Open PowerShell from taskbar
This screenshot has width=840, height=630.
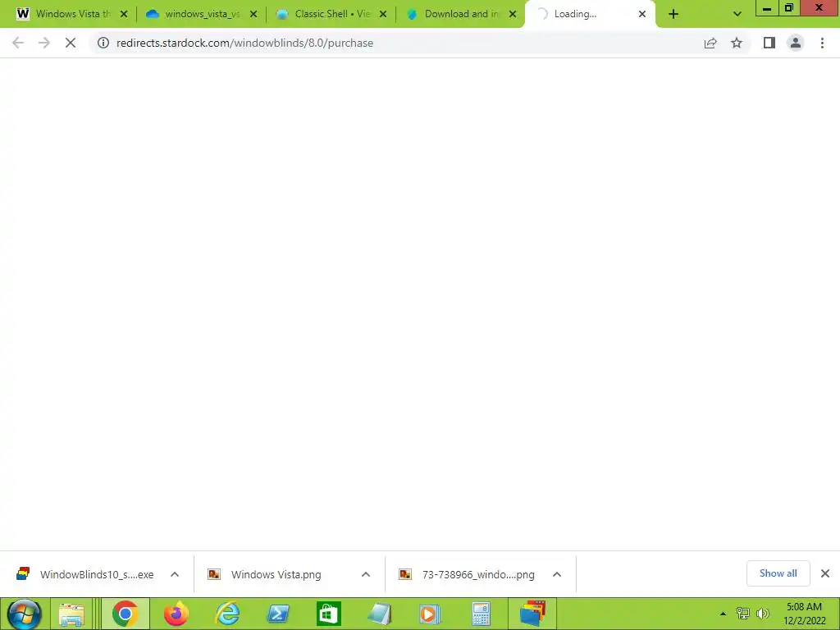278,614
